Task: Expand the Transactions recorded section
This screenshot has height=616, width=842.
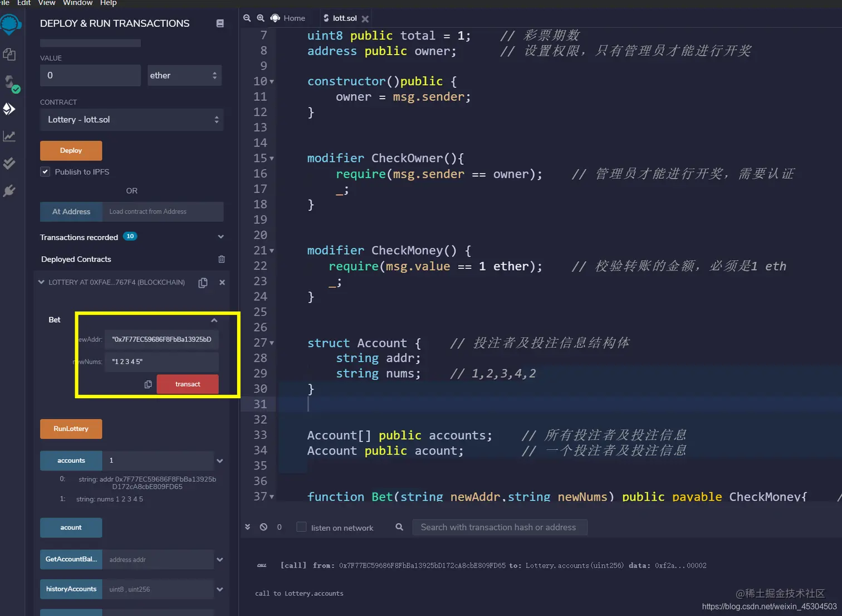Action: [221, 237]
